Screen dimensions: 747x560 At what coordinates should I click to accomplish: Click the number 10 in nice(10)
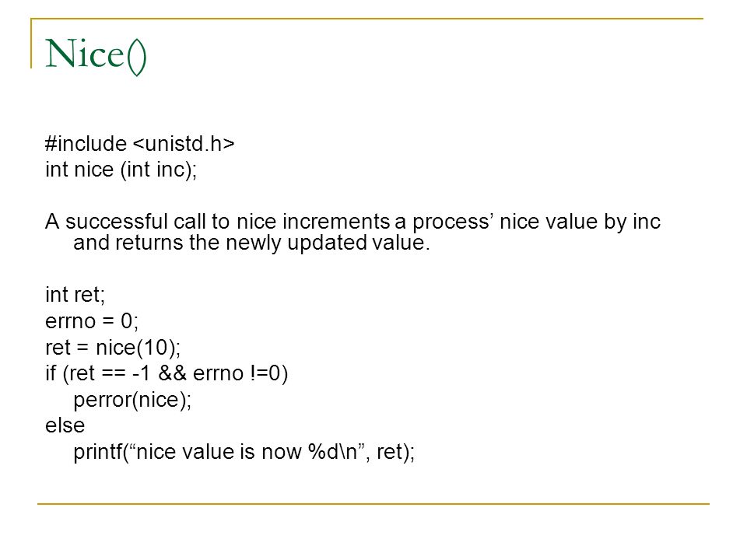[155, 348]
